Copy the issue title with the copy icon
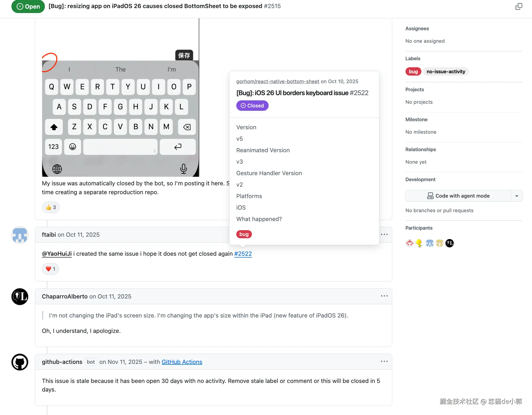Screen dimensions: 532x415 (x=519, y=7)
